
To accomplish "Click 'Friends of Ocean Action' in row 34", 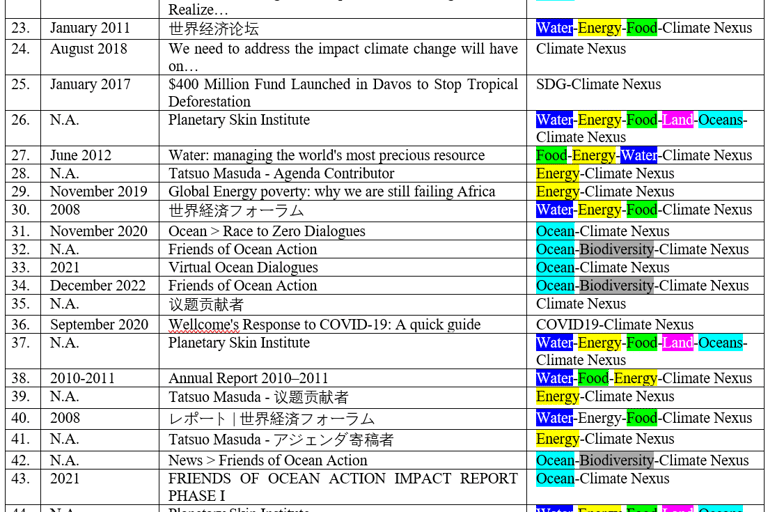I will pos(242,286).
